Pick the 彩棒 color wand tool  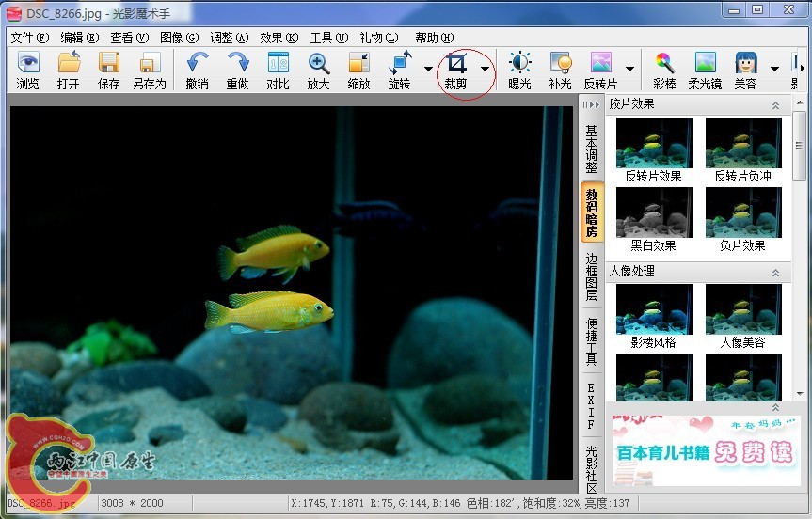click(x=664, y=71)
